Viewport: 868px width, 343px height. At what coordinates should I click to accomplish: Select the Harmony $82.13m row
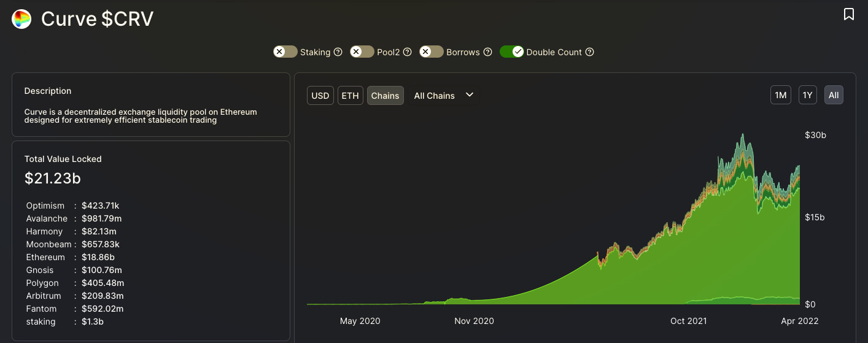pos(71,231)
